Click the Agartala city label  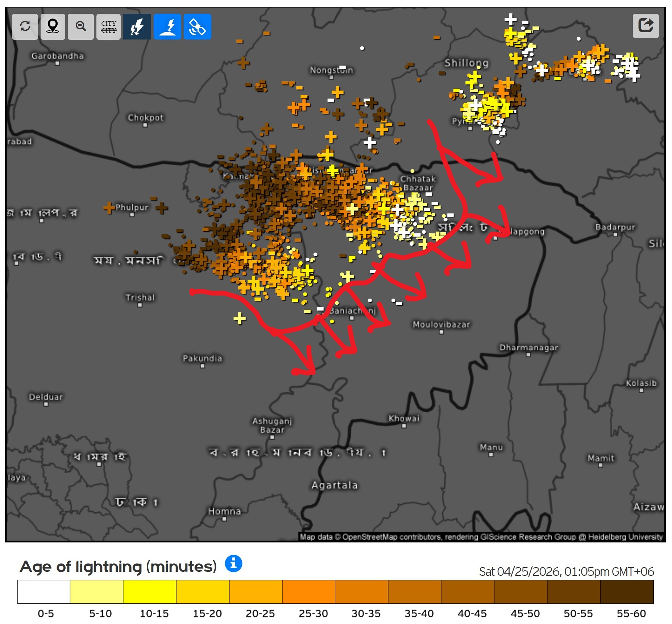[x=335, y=485]
